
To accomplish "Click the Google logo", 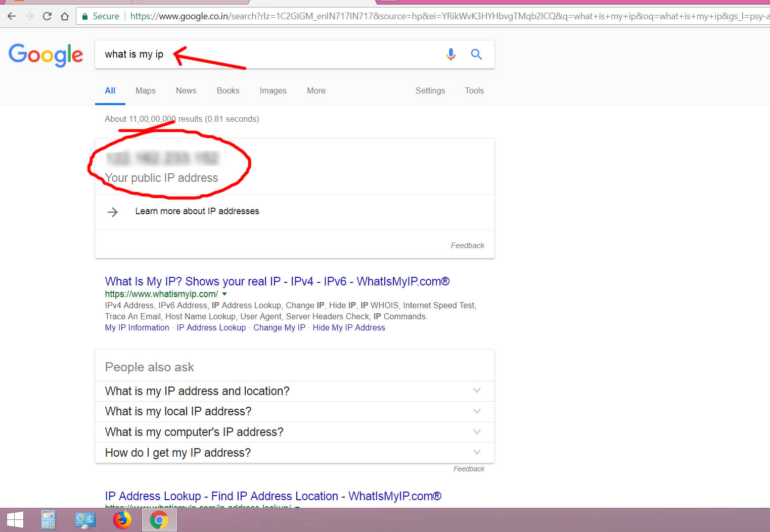I will 46,55.
